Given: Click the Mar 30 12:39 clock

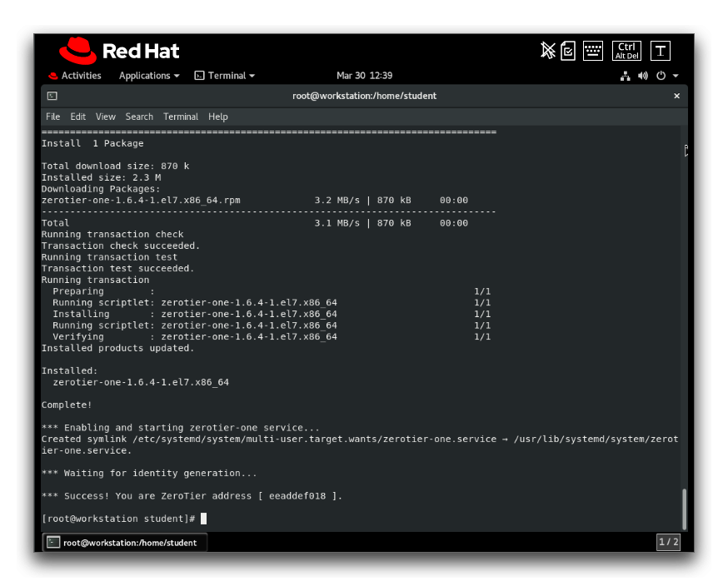Looking at the screenshot, I should pyautogui.click(x=365, y=76).
